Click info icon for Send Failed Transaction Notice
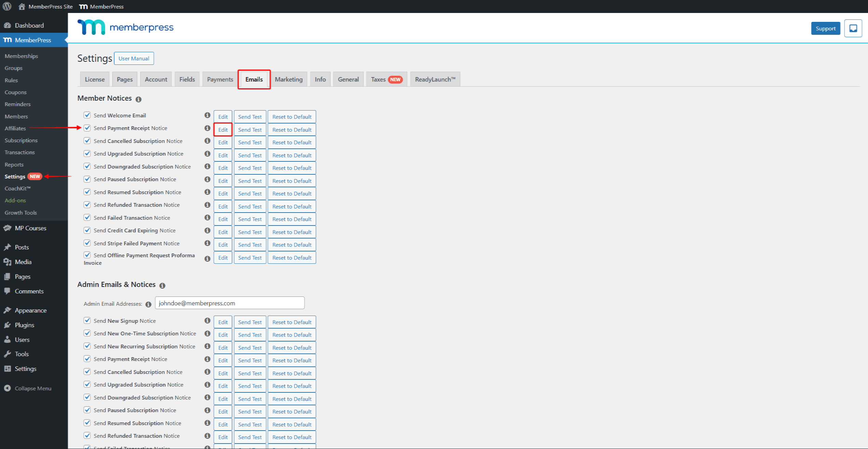 coord(207,218)
